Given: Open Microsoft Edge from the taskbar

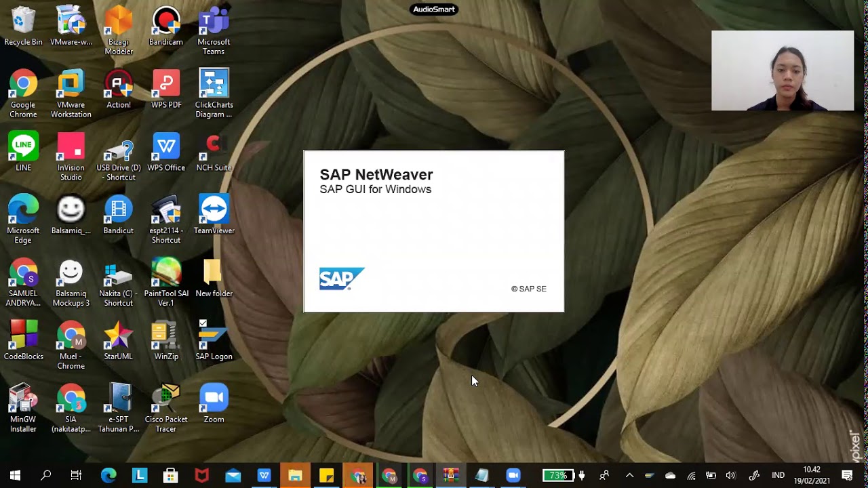Looking at the screenshot, I should (x=108, y=476).
